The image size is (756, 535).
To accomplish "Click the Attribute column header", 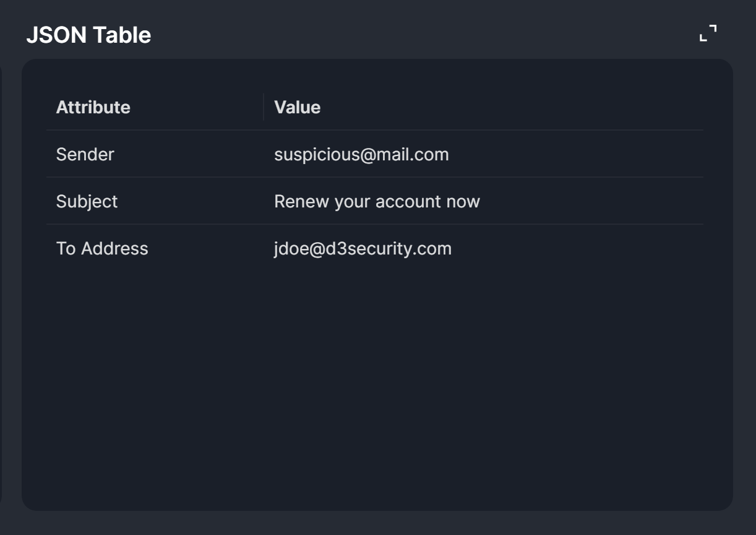I will (93, 107).
